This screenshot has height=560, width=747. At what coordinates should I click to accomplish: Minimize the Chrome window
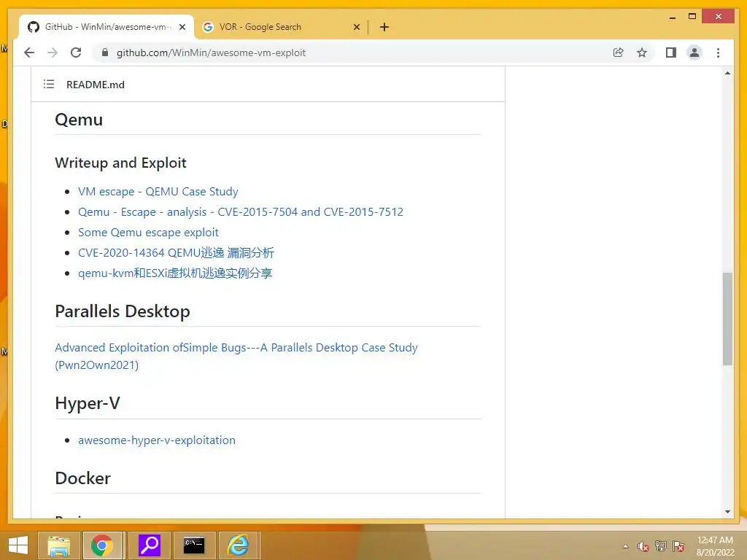[672, 17]
